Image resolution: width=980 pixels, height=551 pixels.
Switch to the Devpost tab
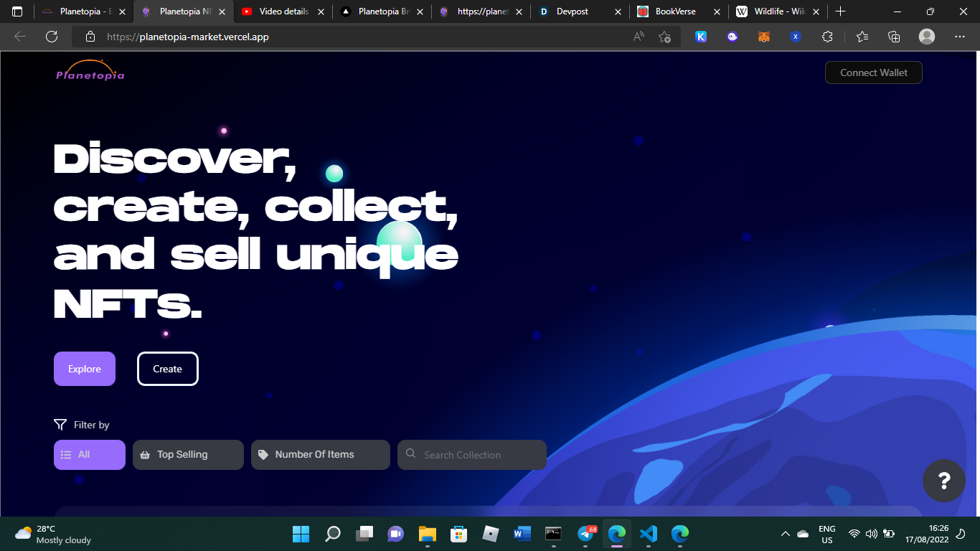[580, 11]
